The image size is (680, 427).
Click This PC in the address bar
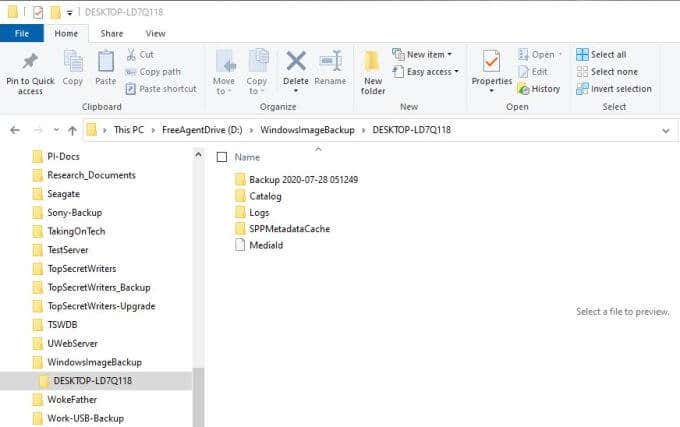pyautogui.click(x=129, y=130)
